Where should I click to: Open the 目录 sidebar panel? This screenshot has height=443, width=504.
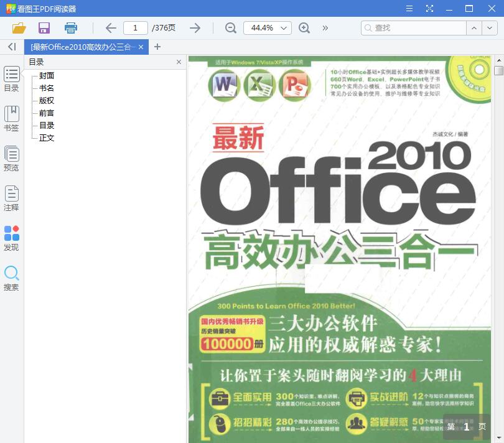pyautogui.click(x=12, y=79)
